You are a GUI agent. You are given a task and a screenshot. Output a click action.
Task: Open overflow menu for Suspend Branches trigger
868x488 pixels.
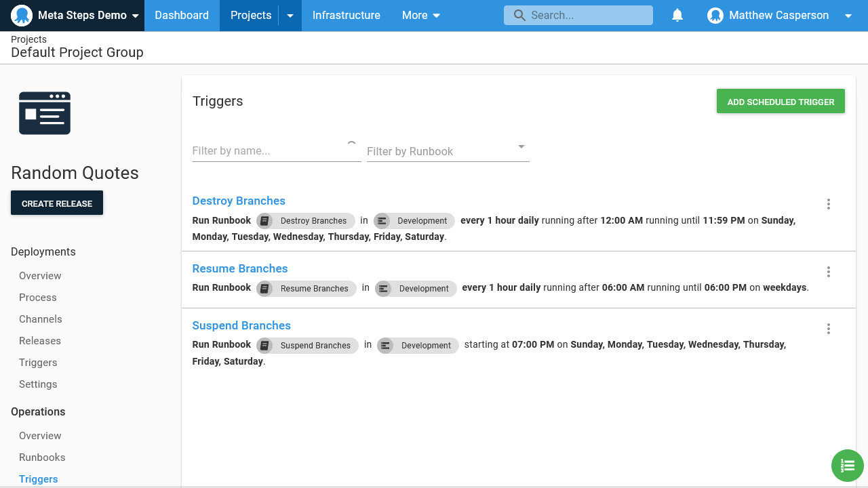pos(828,329)
